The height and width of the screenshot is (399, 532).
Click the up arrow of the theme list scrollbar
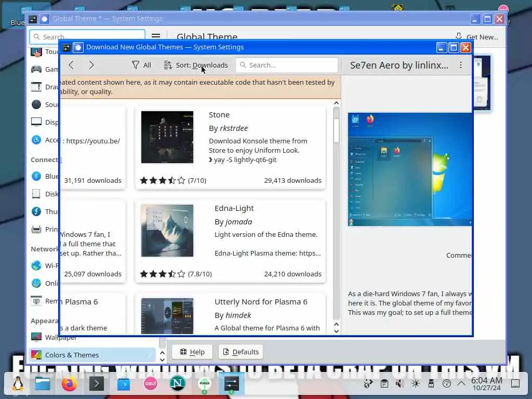pyautogui.click(x=336, y=103)
